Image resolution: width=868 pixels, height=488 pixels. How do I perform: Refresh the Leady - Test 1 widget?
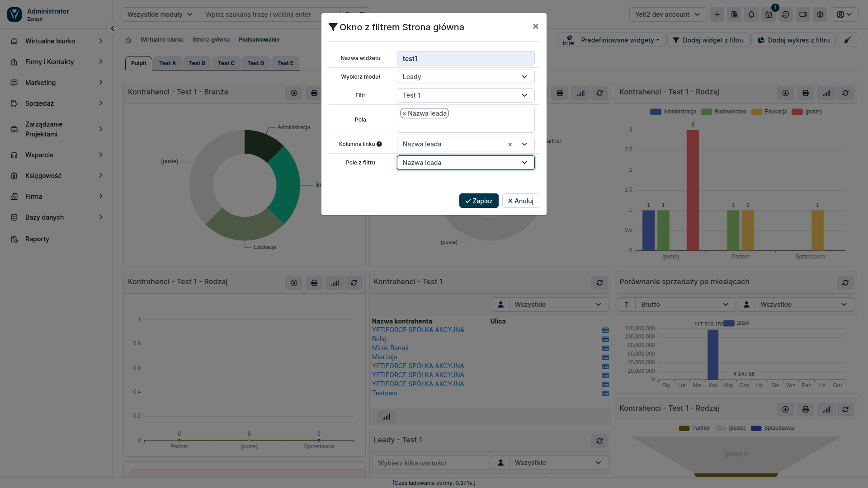point(599,441)
